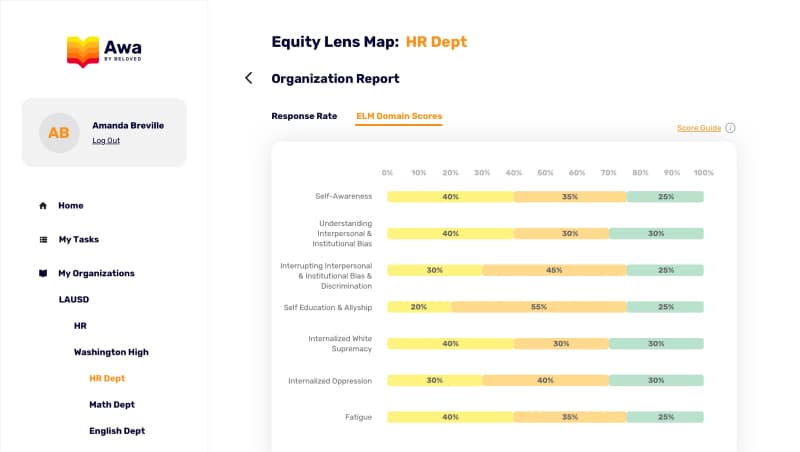Select the ELM Domain Scores tab
The image size is (800, 452).
tap(399, 116)
